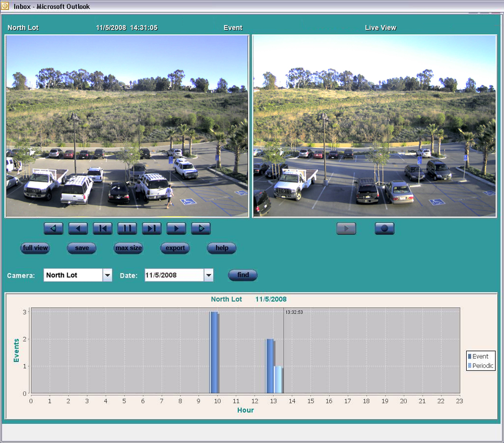Open help with the help button
Viewport: 504px width, 443px height.
pos(222,248)
